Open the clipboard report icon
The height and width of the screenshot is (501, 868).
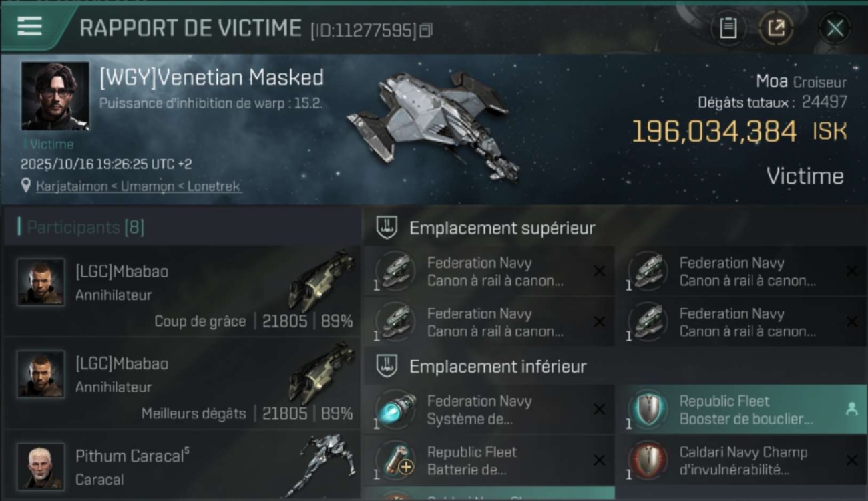[728, 28]
